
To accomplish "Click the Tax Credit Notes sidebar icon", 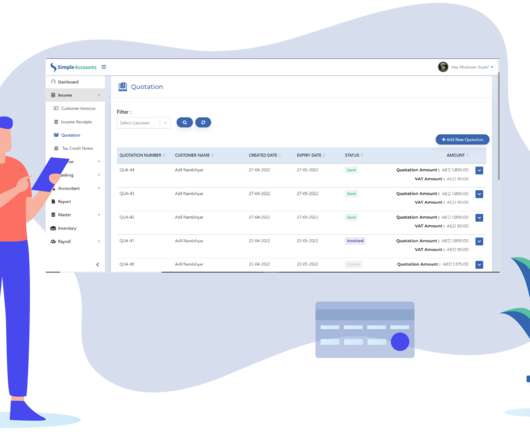I will coord(56,148).
